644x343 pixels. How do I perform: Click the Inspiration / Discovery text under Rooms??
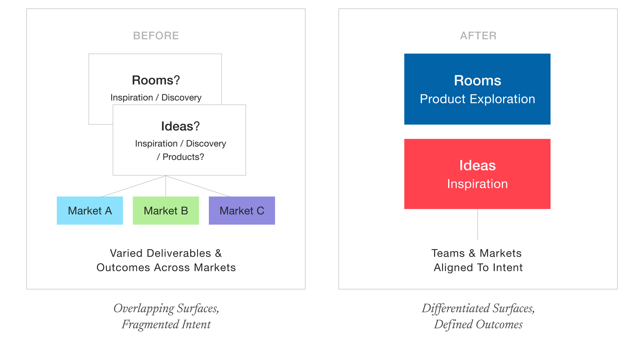point(156,97)
